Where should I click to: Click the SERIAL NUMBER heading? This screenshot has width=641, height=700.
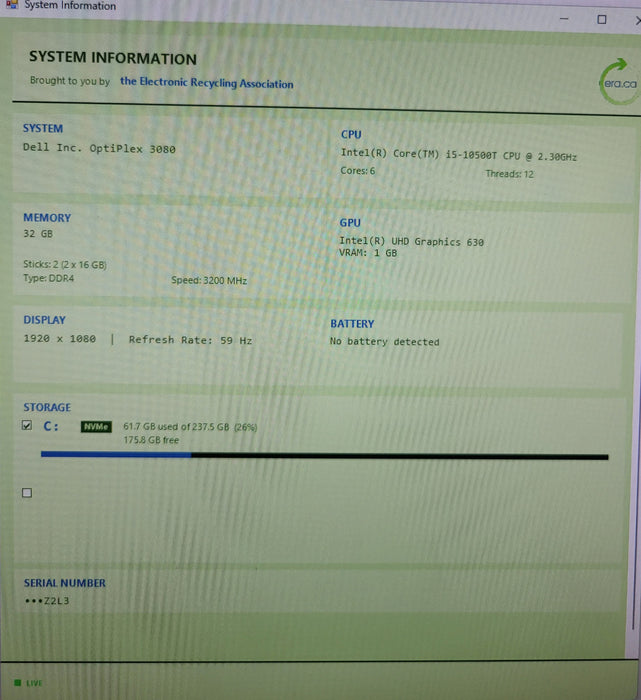coord(65,583)
